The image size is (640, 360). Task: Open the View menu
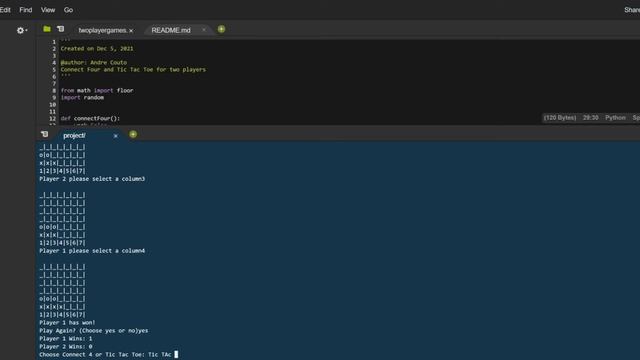[48, 10]
